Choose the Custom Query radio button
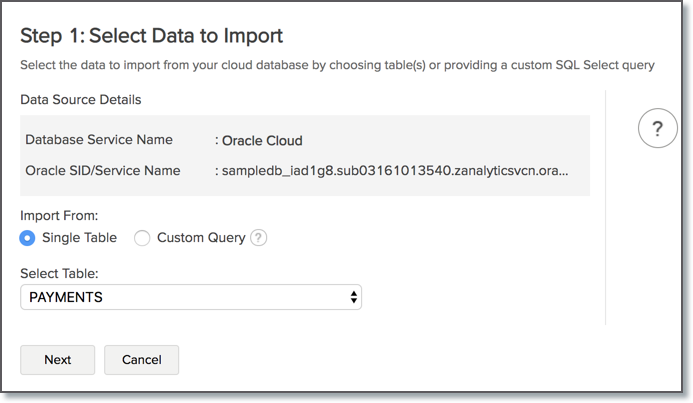This screenshot has width=693, height=403. [142, 238]
